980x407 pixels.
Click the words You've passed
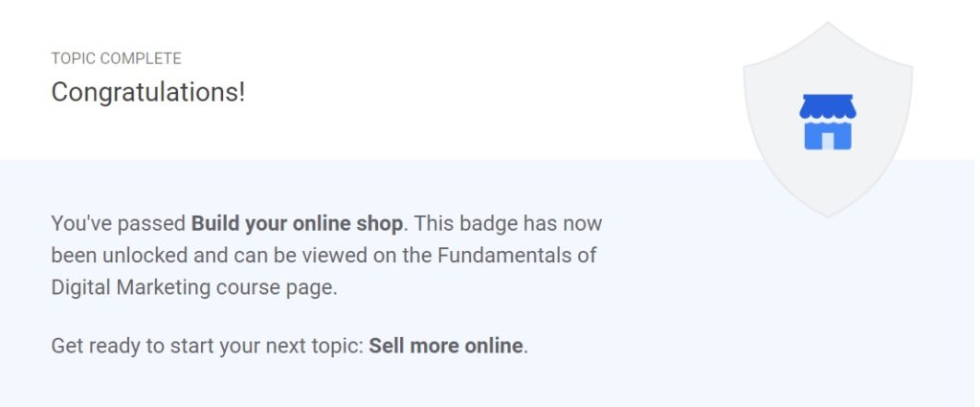tap(119, 224)
